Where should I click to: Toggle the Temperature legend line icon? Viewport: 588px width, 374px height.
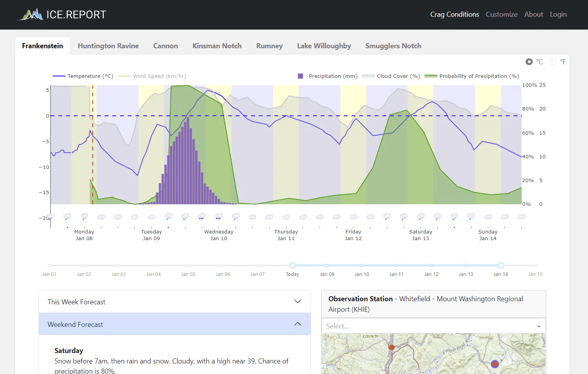(59, 76)
